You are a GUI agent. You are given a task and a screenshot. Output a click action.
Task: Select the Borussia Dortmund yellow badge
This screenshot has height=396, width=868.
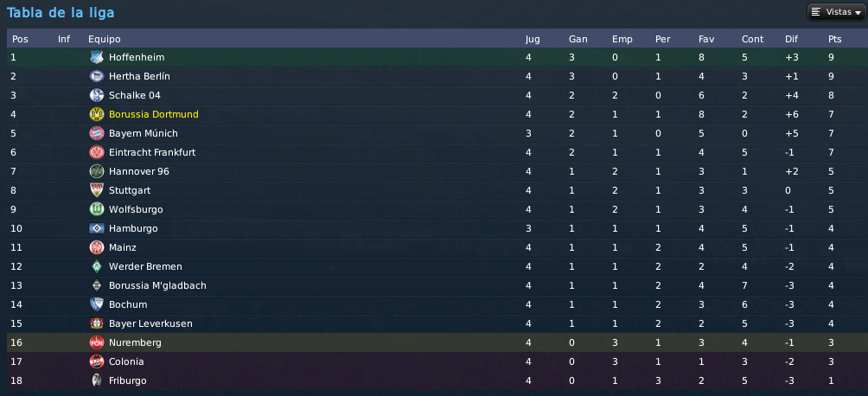96,114
